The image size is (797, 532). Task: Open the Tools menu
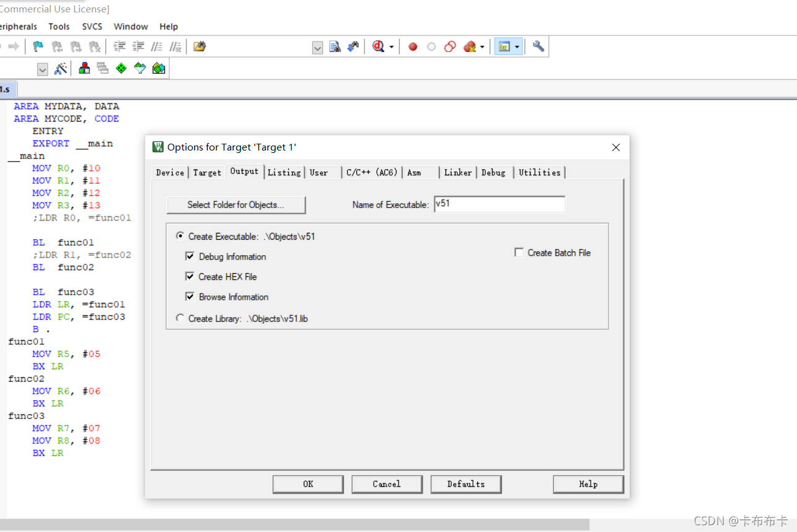(x=59, y=27)
